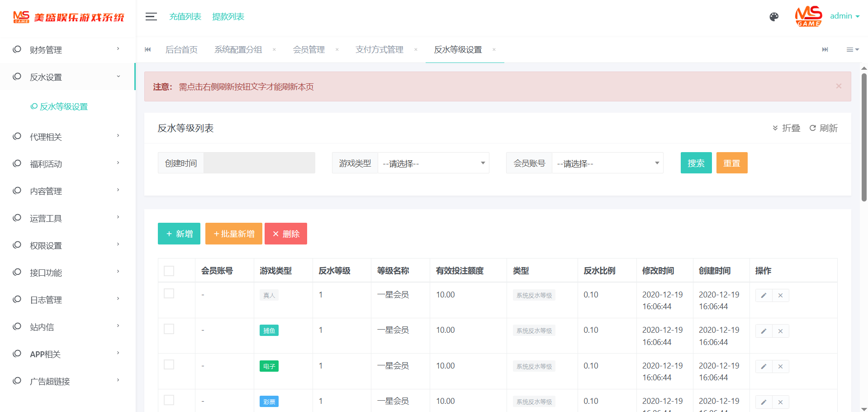Open the 会员账号 dropdown
The image size is (868, 412).
tap(607, 163)
